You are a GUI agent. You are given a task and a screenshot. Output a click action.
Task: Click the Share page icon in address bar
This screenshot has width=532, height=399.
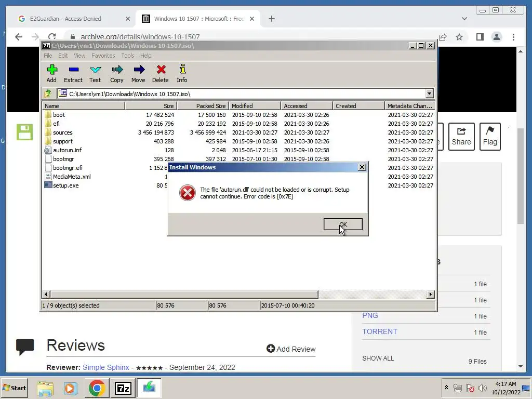(443, 37)
